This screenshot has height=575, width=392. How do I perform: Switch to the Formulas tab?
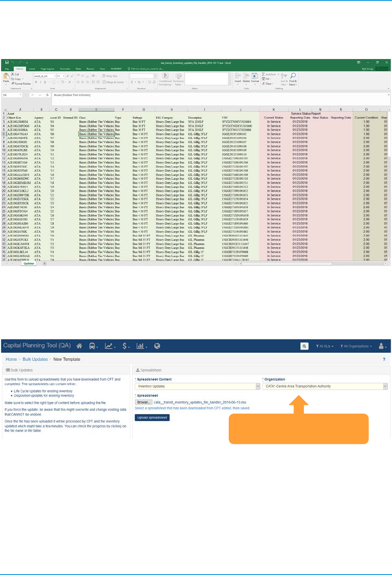pos(65,69)
